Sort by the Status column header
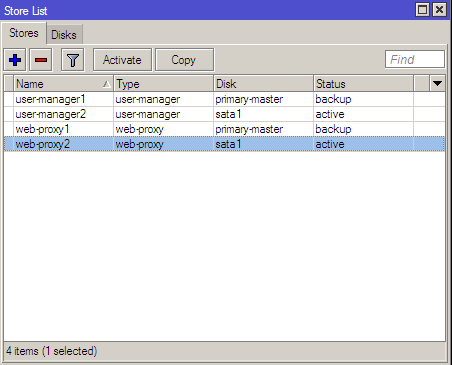The height and width of the screenshot is (365, 452). tap(363, 84)
